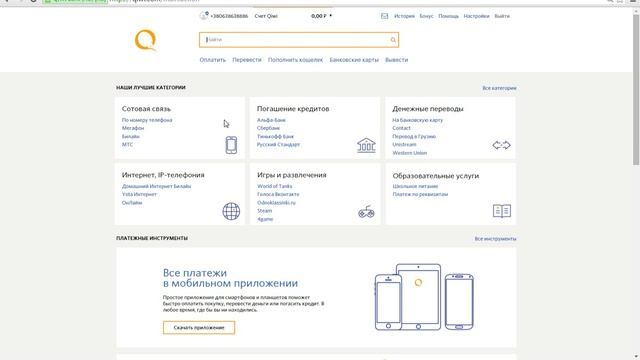Select the 4game link

265,219
